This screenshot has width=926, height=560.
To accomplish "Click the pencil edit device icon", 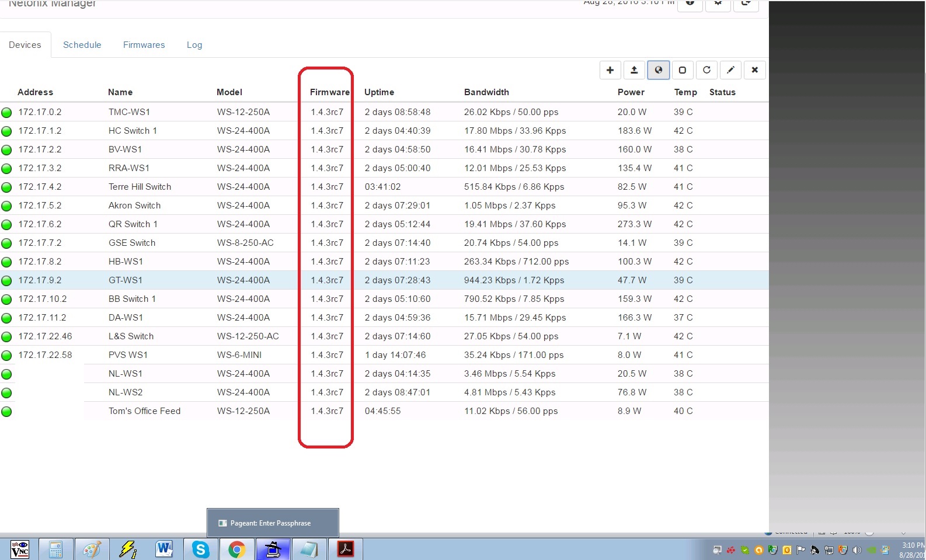I will pyautogui.click(x=730, y=70).
